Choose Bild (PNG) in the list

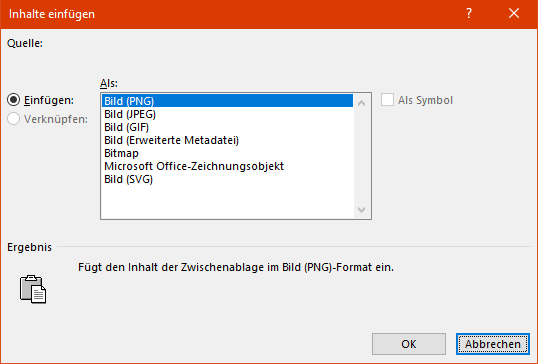tap(227, 101)
